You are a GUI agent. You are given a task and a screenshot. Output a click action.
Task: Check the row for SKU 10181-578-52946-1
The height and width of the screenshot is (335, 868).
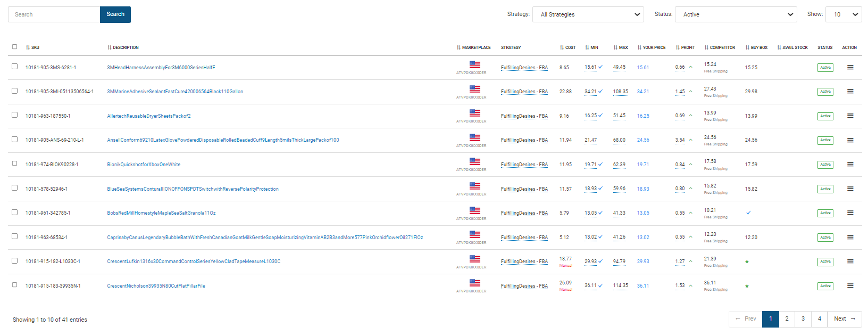(14, 188)
